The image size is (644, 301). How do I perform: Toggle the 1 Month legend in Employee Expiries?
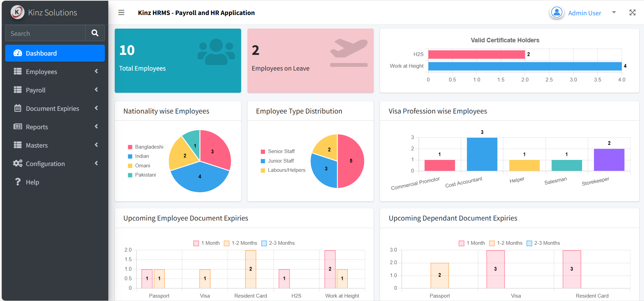pos(206,243)
